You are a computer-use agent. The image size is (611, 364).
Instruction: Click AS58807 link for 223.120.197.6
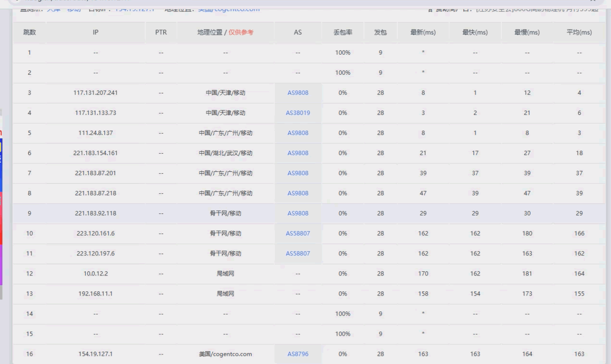coord(298,254)
